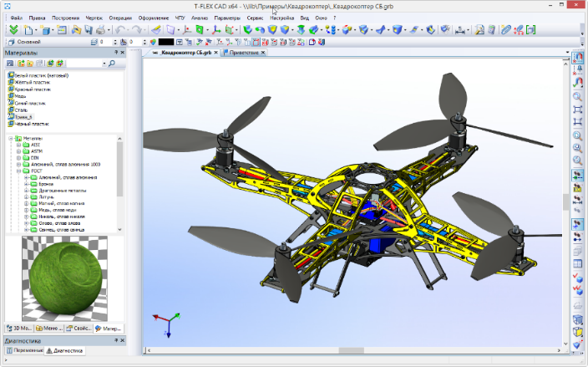Screen dimensions: 588x367
Task: Close the _Квадрокоптер СБ.grb tab
Action: point(216,53)
